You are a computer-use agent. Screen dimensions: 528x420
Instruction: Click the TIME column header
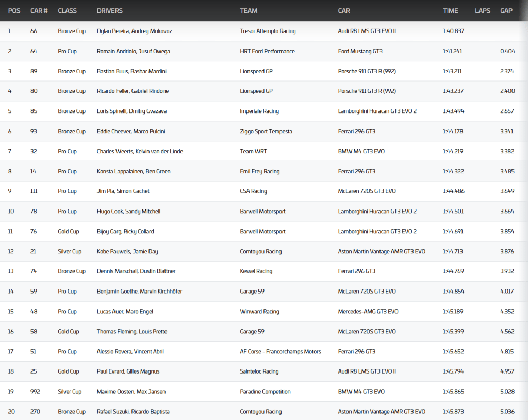(x=451, y=11)
